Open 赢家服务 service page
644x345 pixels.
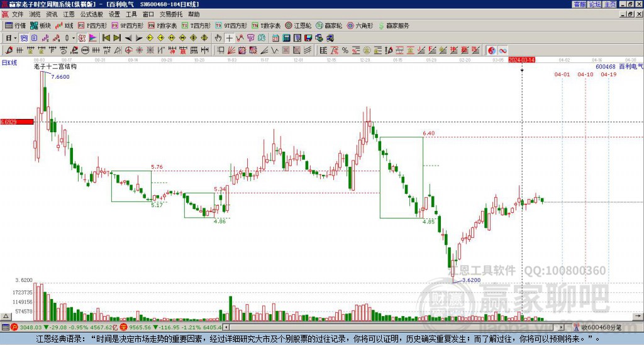point(394,25)
